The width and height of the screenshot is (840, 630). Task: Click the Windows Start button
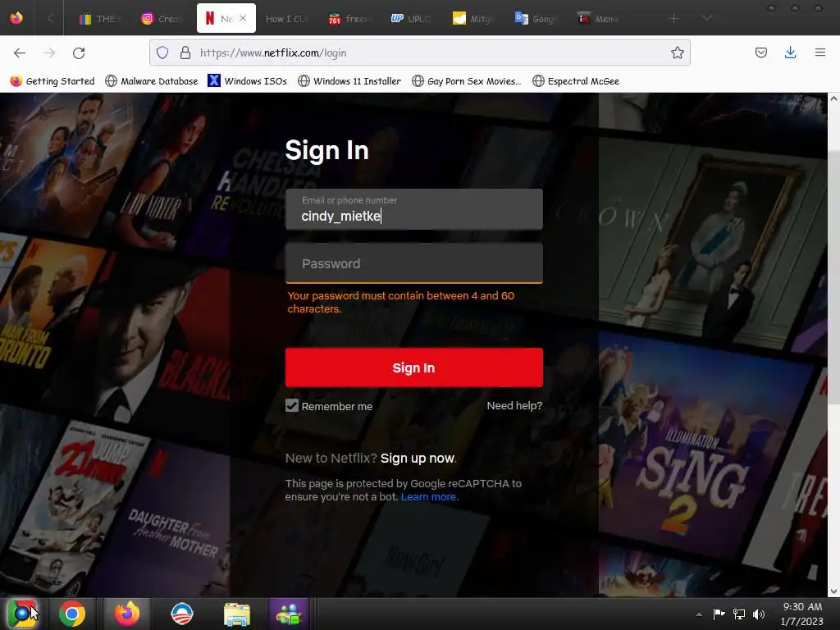[x=22, y=614]
